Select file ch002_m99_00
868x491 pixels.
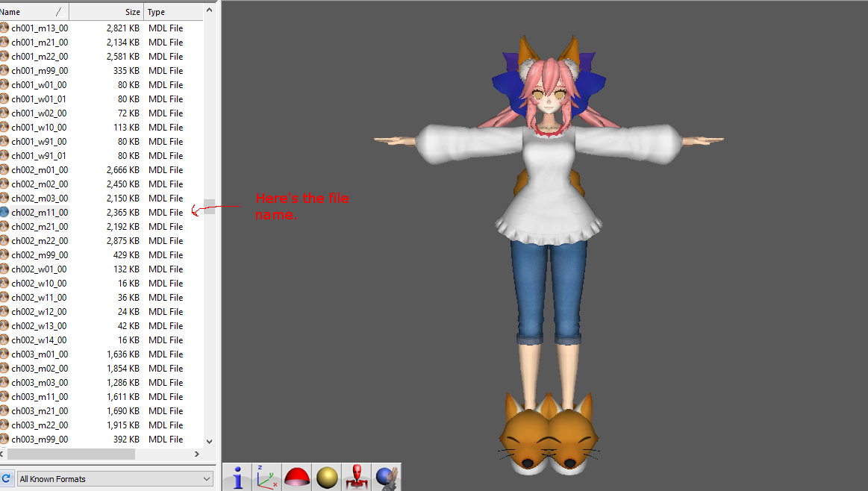pyautogui.click(x=40, y=254)
